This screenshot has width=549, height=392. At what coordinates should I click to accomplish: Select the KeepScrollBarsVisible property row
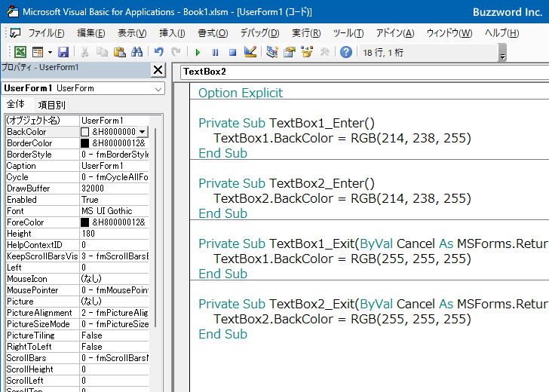click(78, 256)
